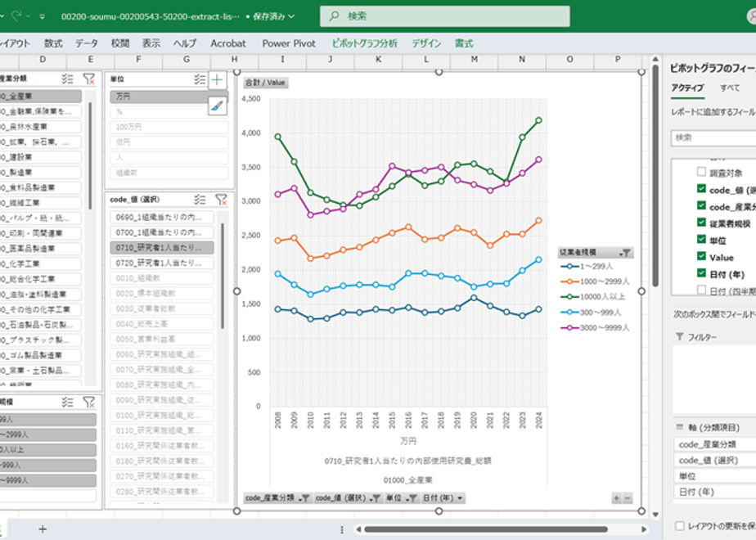
Task: Switch to the すべて fields tab
Action: coord(730,88)
